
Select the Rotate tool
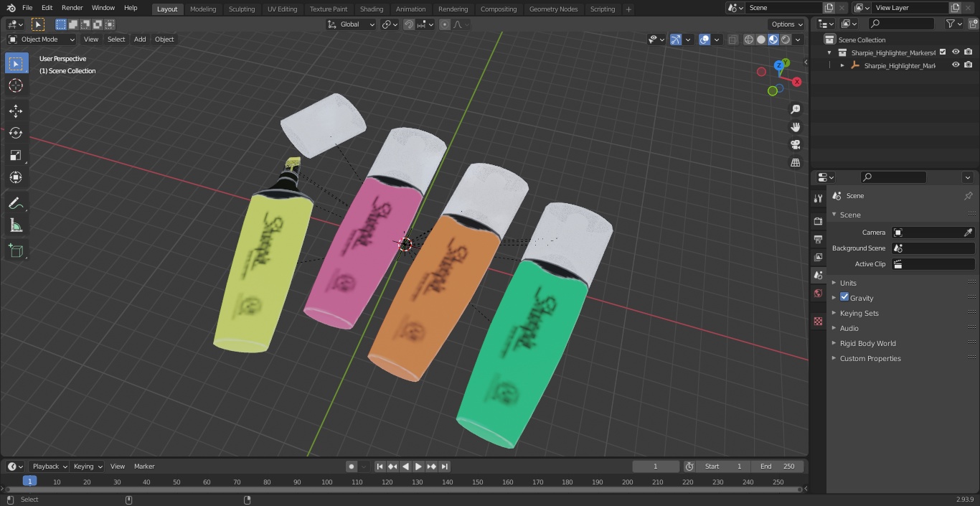pos(16,133)
